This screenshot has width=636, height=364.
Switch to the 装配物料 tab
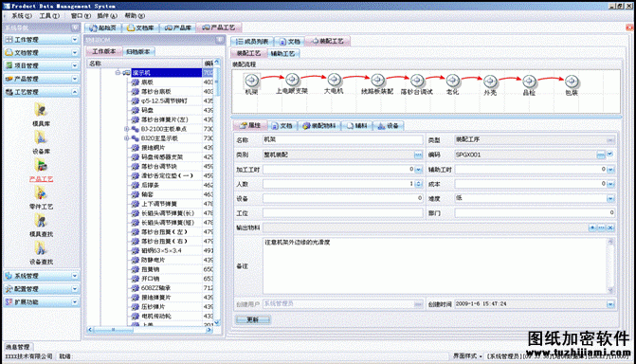319,126
